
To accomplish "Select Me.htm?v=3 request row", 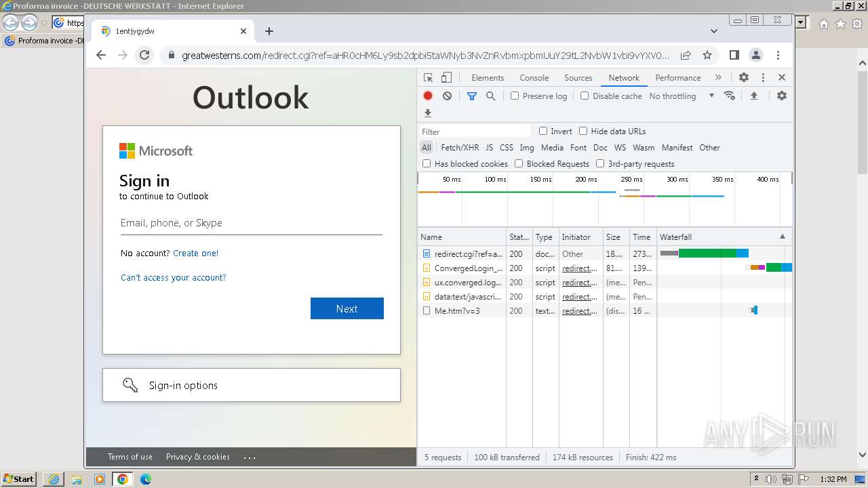I will 605,310.
